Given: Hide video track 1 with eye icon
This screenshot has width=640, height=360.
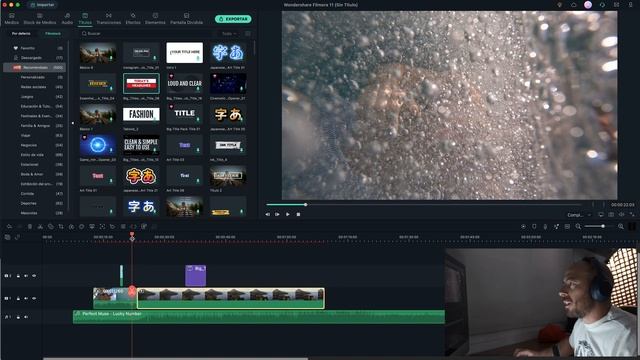Looking at the screenshot, I should 34,298.
